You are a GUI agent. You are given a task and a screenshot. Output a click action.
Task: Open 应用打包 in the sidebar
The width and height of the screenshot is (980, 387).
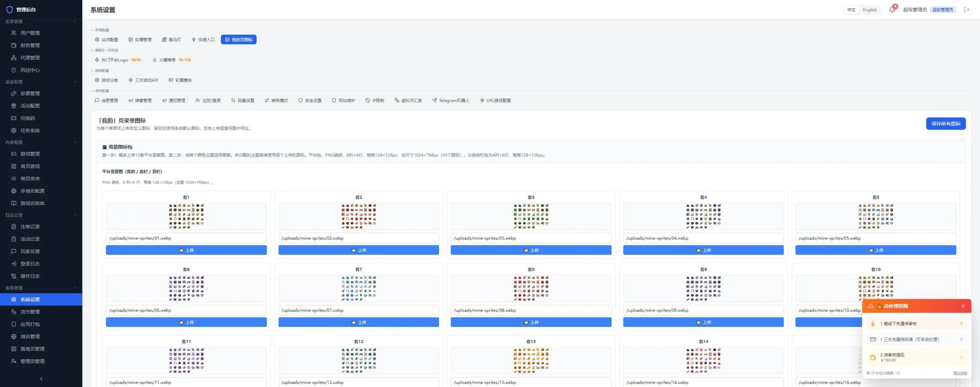(x=41, y=324)
